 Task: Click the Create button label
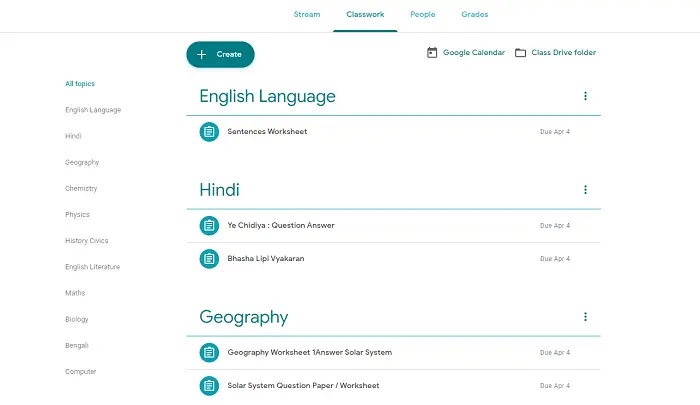[229, 54]
